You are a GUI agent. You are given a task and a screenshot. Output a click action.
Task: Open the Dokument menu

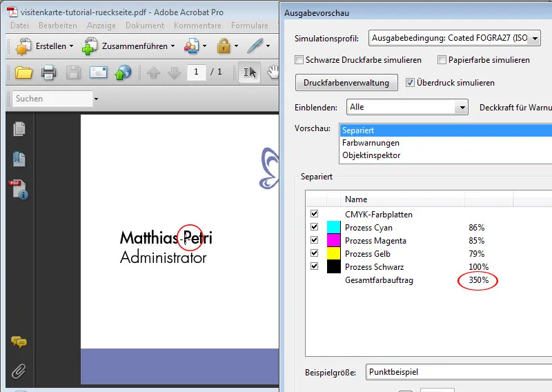pyautogui.click(x=145, y=26)
